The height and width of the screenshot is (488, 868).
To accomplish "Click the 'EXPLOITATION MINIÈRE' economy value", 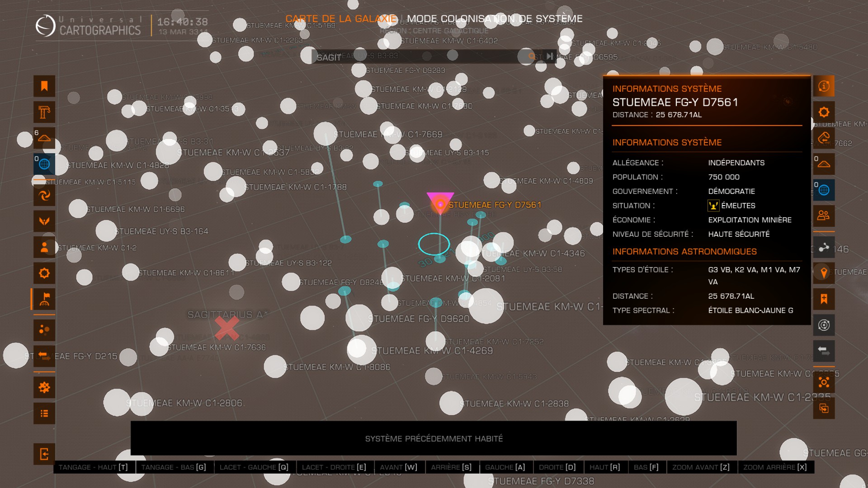I will tap(750, 220).
